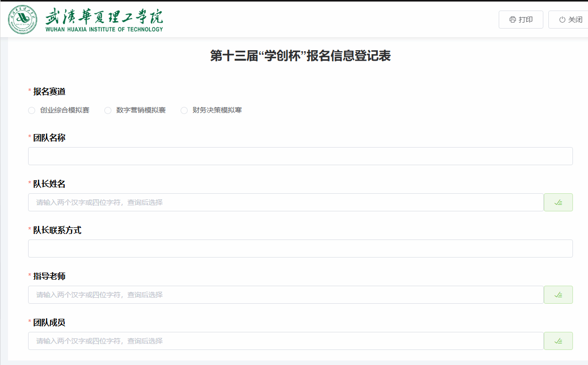Click the round university emblem logo

(x=23, y=19)
